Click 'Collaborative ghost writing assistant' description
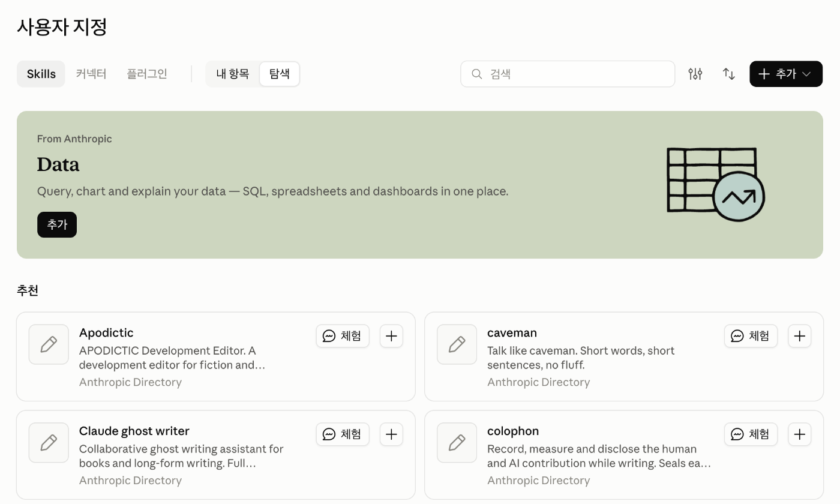The width and height of the screenshot is (840, 504). point(181,456)
